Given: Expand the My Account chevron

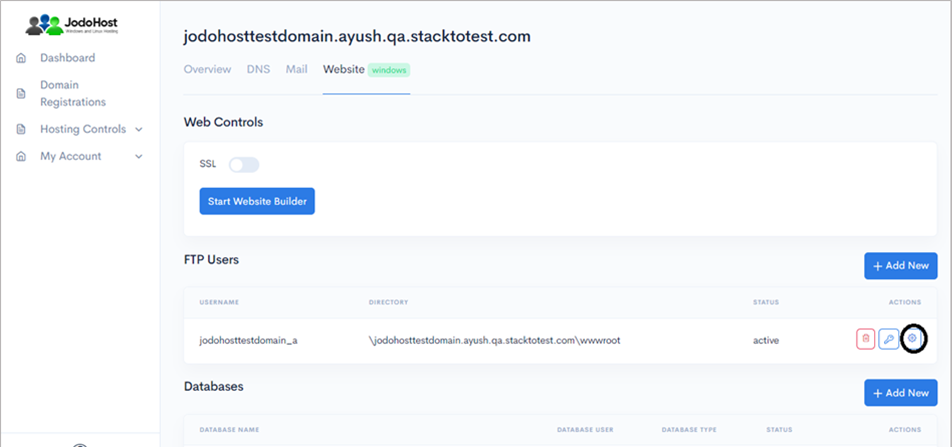Looking at the screenshot, I should click(x=139, y=157).
